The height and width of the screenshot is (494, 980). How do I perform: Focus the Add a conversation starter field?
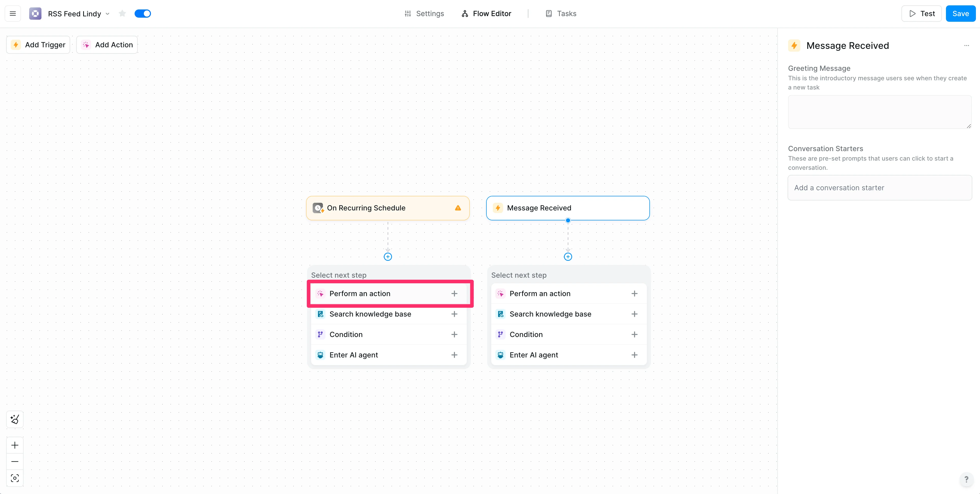(879, 187)
